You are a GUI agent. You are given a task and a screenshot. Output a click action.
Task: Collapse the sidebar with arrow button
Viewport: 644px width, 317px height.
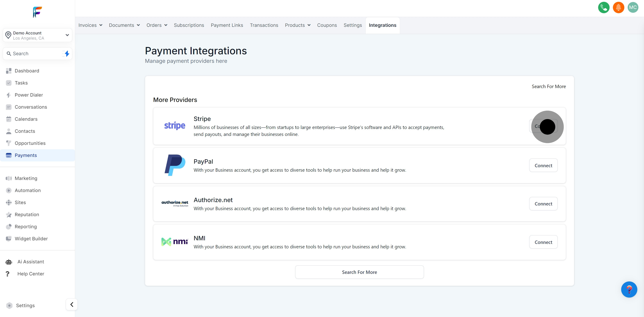(x=72, y=304)
